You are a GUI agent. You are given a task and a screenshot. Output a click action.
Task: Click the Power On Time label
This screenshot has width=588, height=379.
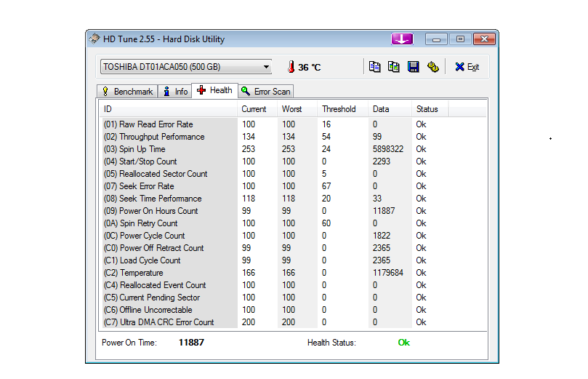click(x=129, y=343)
